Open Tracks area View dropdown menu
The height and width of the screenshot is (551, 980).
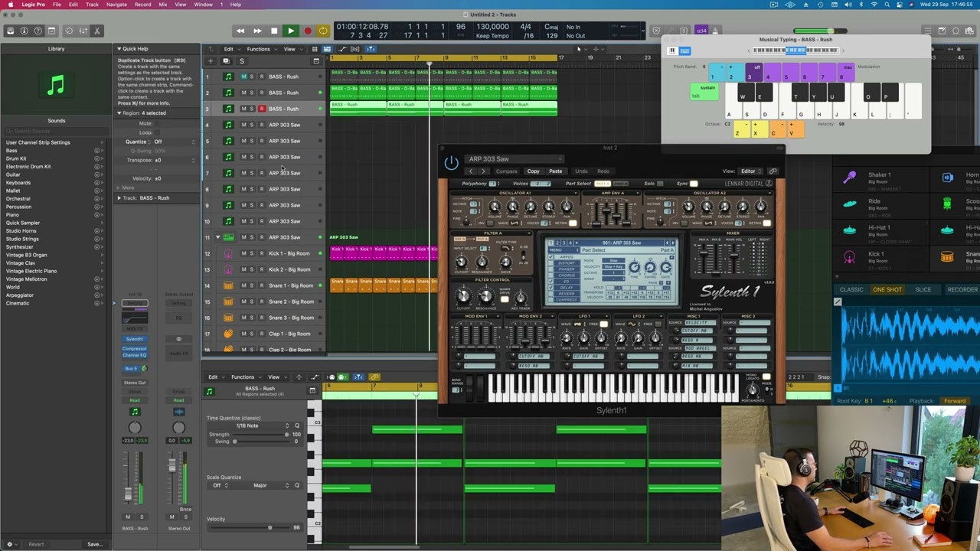pyautogui.click(x=292, y=49)
